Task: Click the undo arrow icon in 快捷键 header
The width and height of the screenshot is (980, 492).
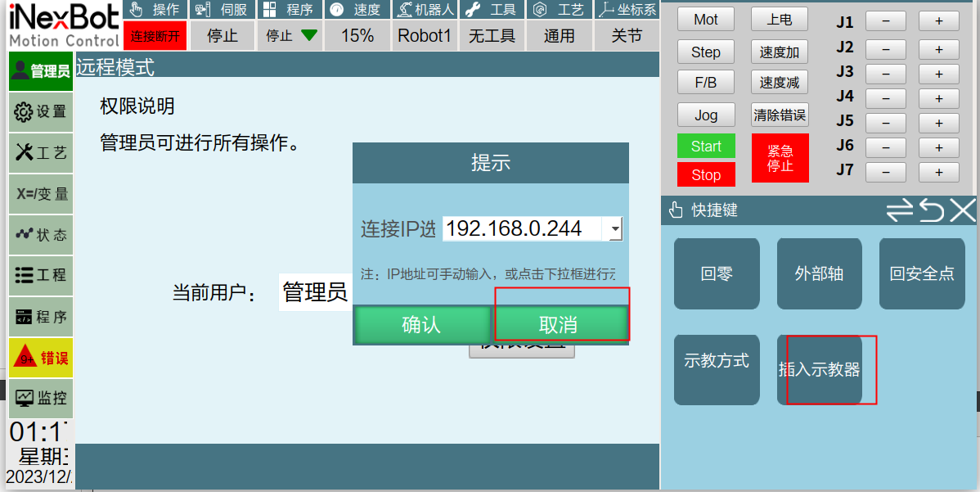Action: click(x=931, y=210)
